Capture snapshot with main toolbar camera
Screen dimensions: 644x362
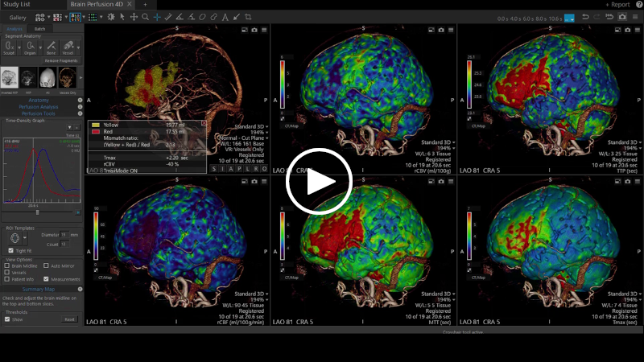point(622,17)
